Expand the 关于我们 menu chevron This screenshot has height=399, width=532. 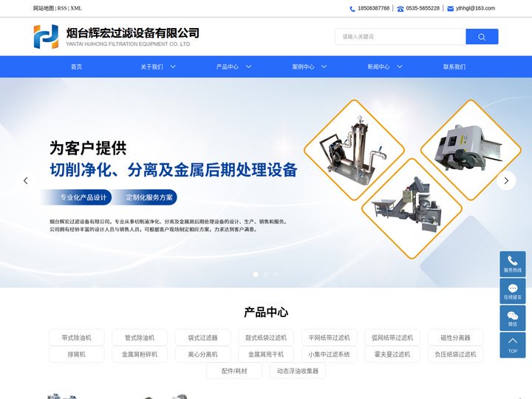[x=173, y=66]
